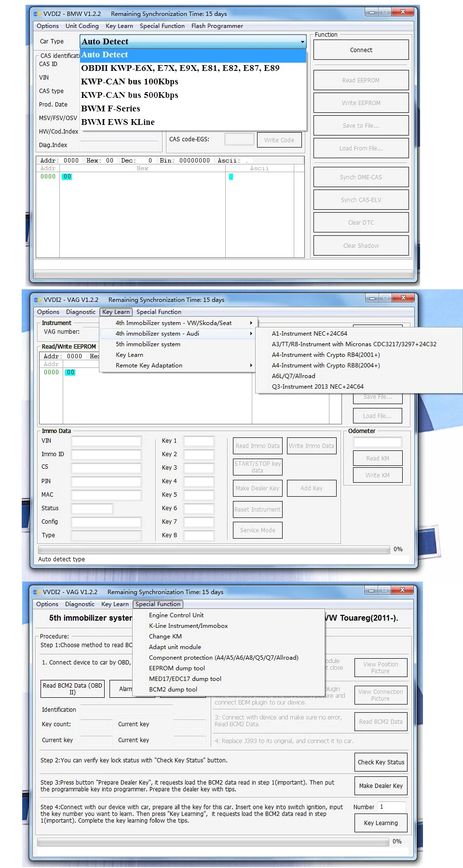Click the VVDI2 VAG Key Learn window title icon

[38, 300]
